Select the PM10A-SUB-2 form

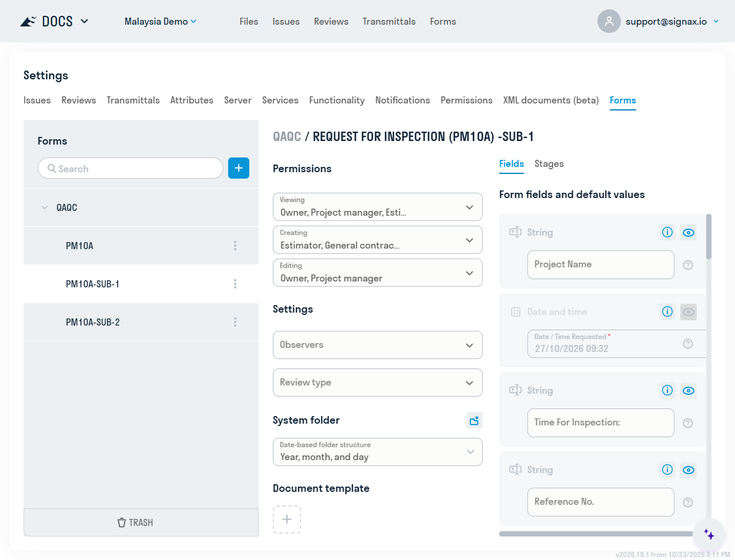(x=141, y=322)
